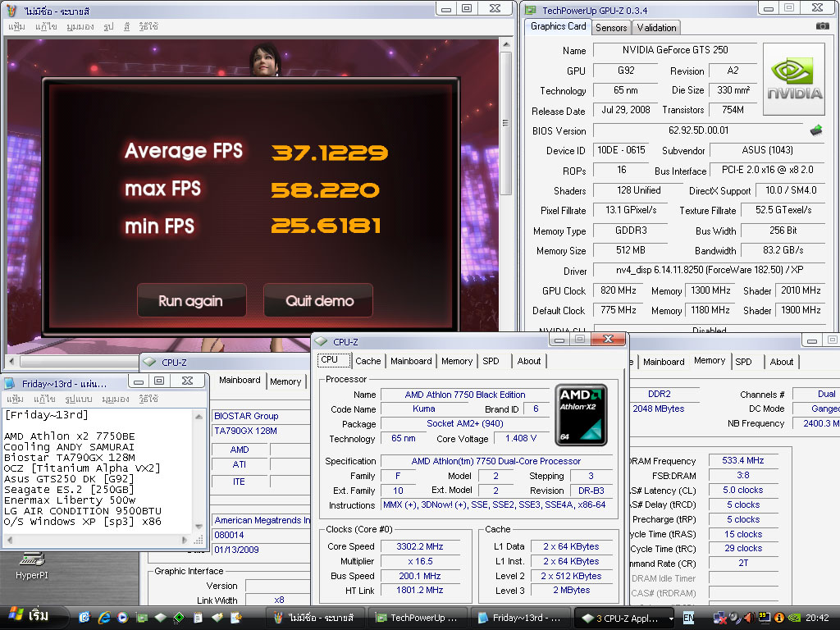Image resolution: width=840 pixels, height=630 pixels.
Task: Click the NVIDIA tray icon
Action: pyautogui.click(x=795, y=618)
